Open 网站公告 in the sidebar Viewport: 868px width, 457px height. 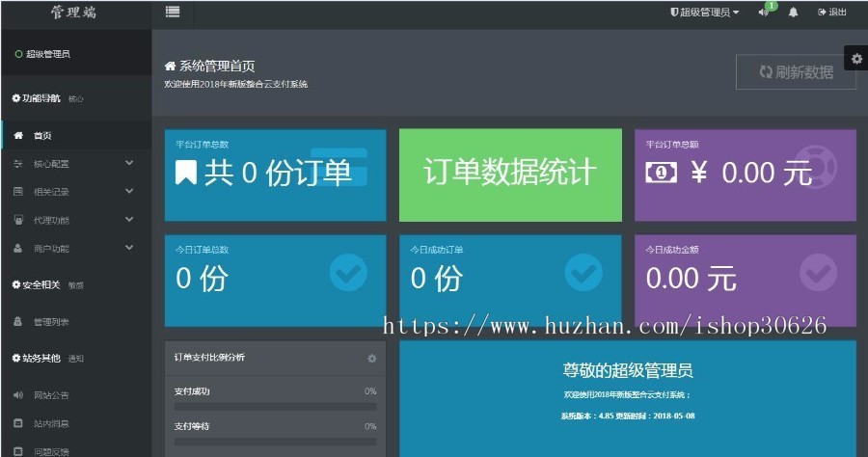tap(76, 395)
